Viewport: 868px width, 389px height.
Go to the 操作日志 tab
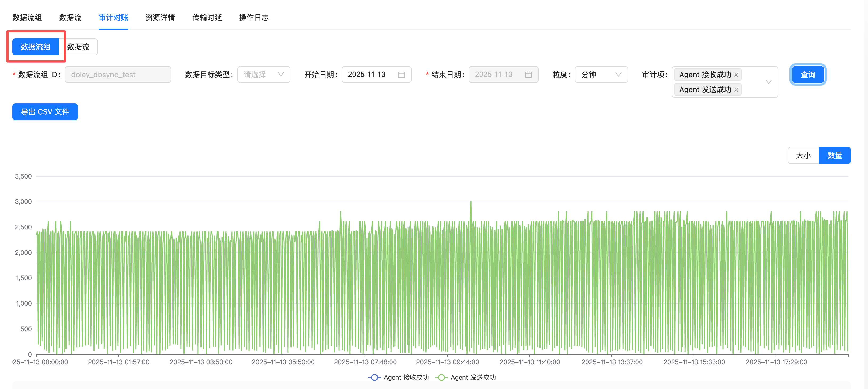tap(254, 18)
